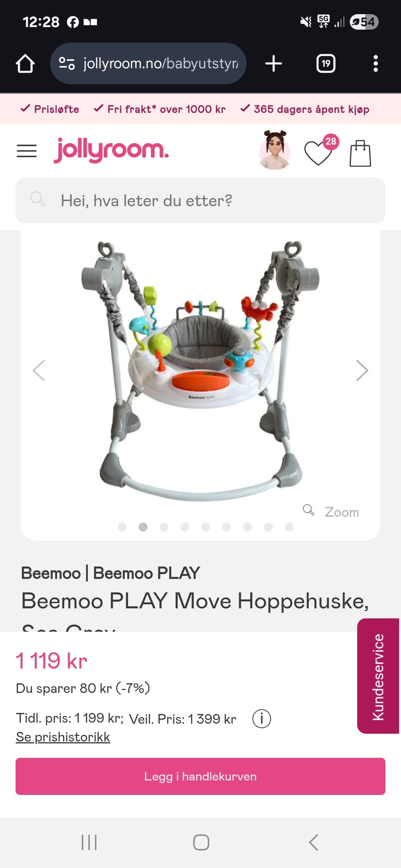Select the first image carousel dot
The width and height of the screenshot is (401, 868).
point(122,527)
